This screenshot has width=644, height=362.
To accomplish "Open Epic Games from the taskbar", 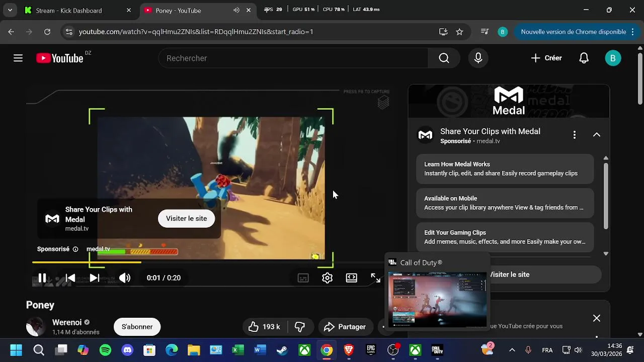I will tap(371, 350).
